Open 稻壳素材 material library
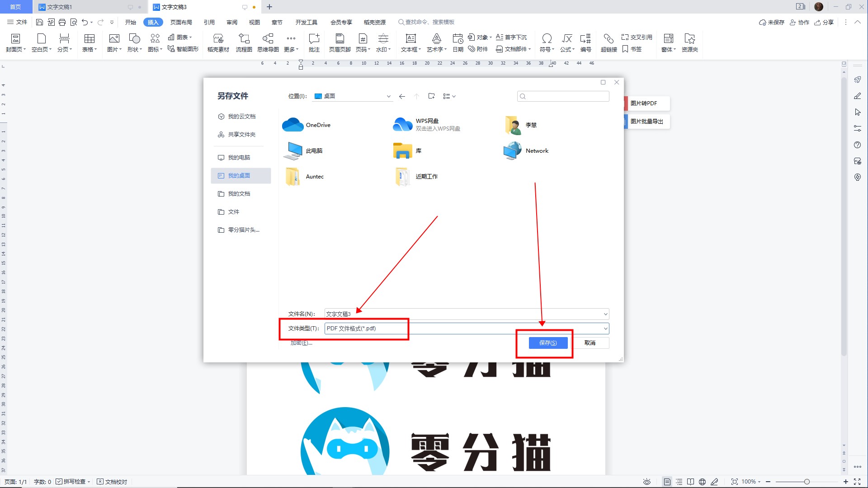This screenshot has height=488, width=868. pyautogui.click(x=218, y=43)
